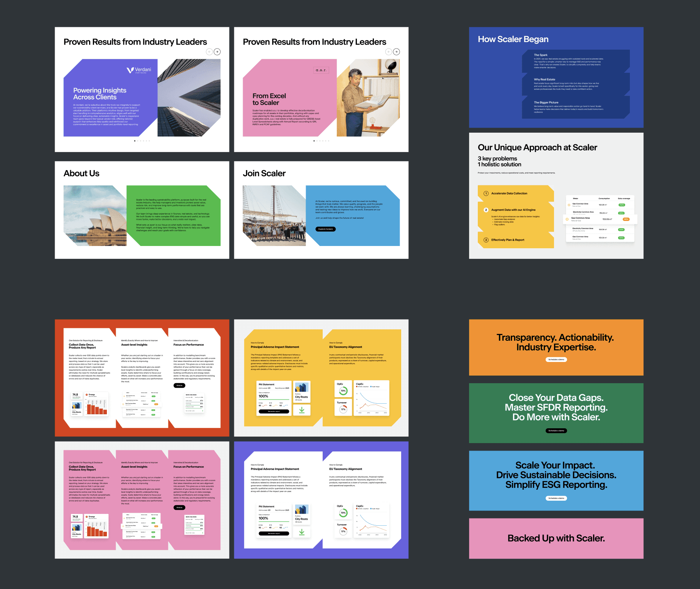Click the 'About Us' heading

(82, 173)
